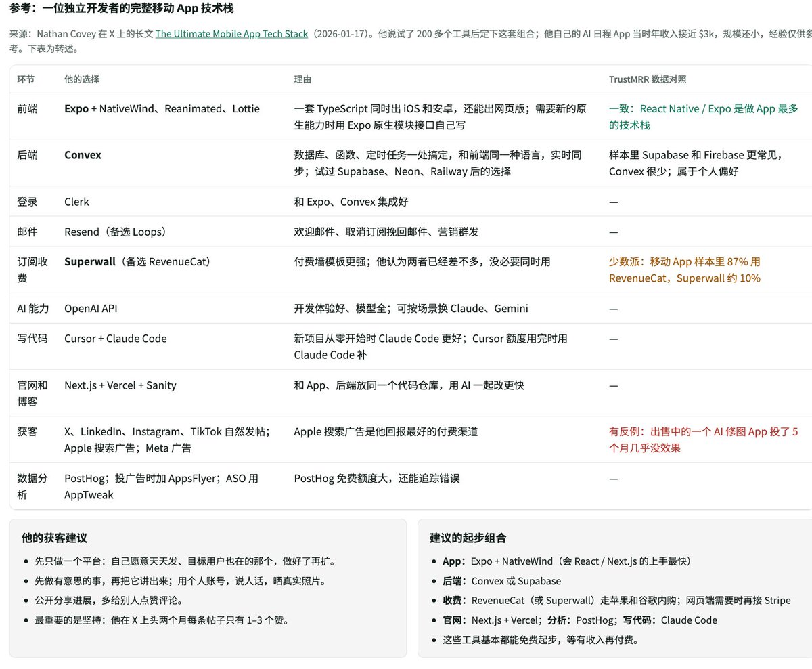Image resolution: width=812 pixels, height=669 pixels.
Task: Click the "Clerk" cell
Action: [x=76, y=202]
